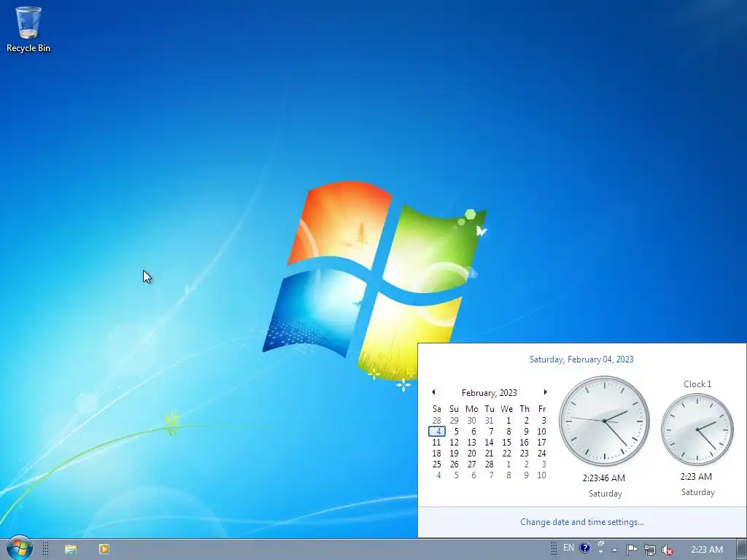Select February 25 in the calendar
Viewport: 747px width, 560px height.
point(436,464)
